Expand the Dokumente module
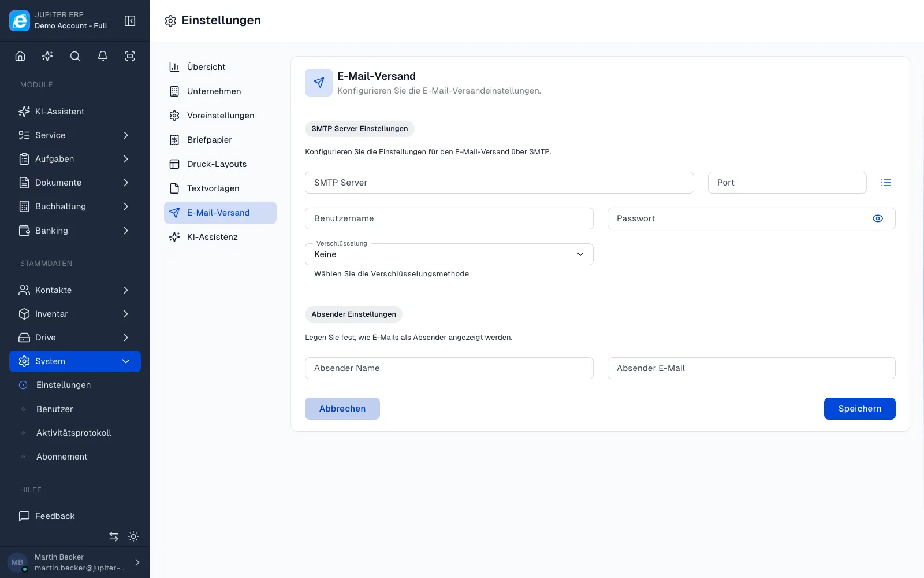This screenshot has height=578, width=924. tap(75, 183)
